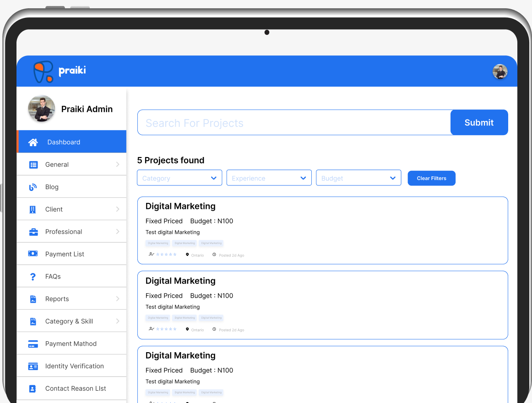Click the first tag in first project card
The width and height of the screenshot is (532, 403).
pyautogui.click(x=158, y=243)
